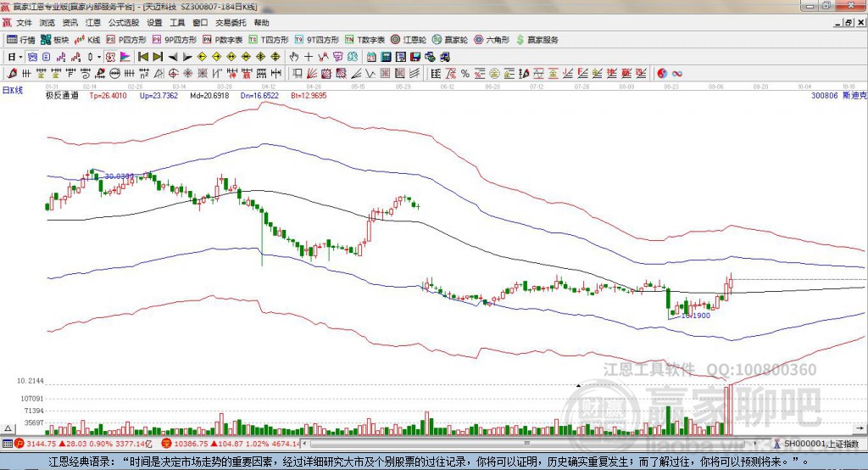Viewport: 868px width, 470px height.
Task: Click the black right arrow icon
Action: 187,57
